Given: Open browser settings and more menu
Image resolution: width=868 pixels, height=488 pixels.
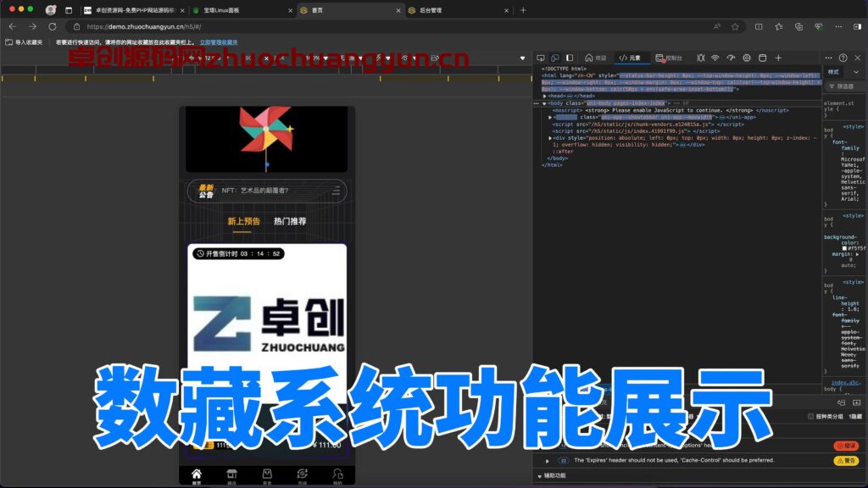Looking at the screenshot, I should click(x=838, y=26).
